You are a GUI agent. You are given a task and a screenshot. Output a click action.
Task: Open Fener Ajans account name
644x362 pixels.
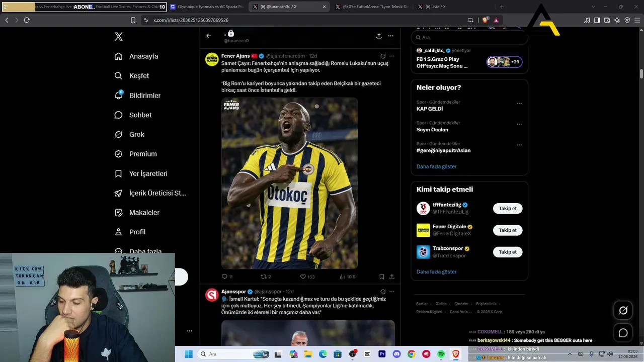[235, 56]
